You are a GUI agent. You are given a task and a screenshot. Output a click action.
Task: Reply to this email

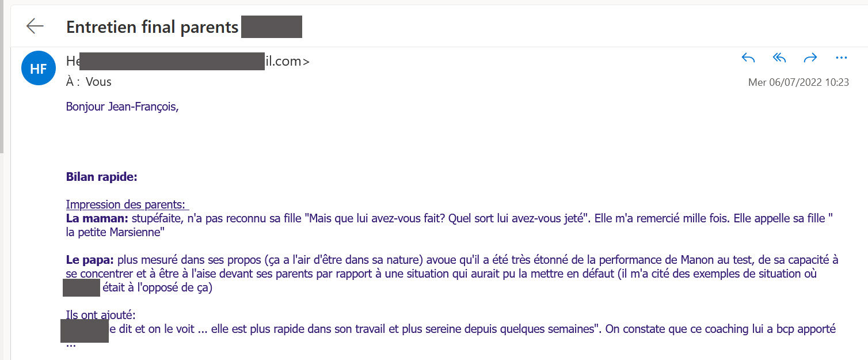748,58
